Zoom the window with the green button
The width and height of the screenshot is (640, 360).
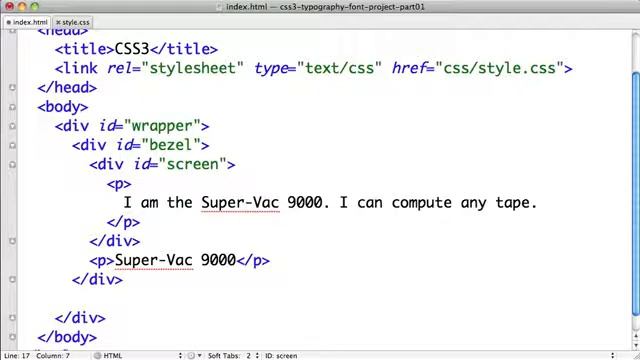click(x=35, y=6)
